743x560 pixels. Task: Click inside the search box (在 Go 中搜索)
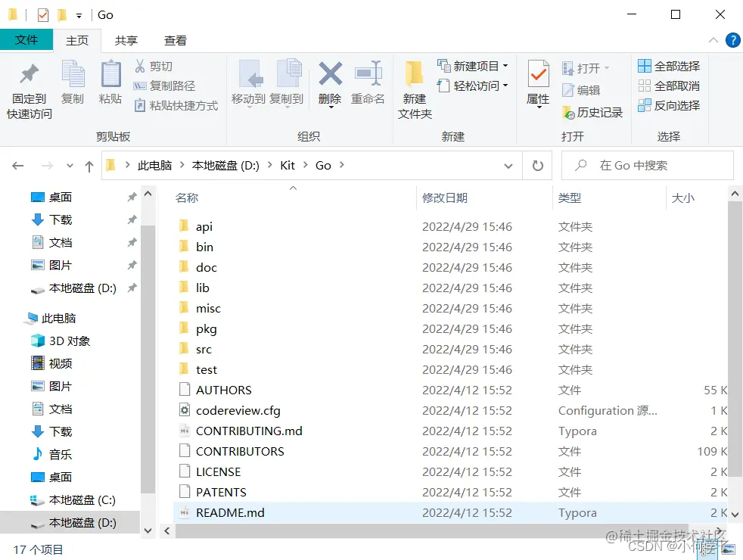point(647,165)
